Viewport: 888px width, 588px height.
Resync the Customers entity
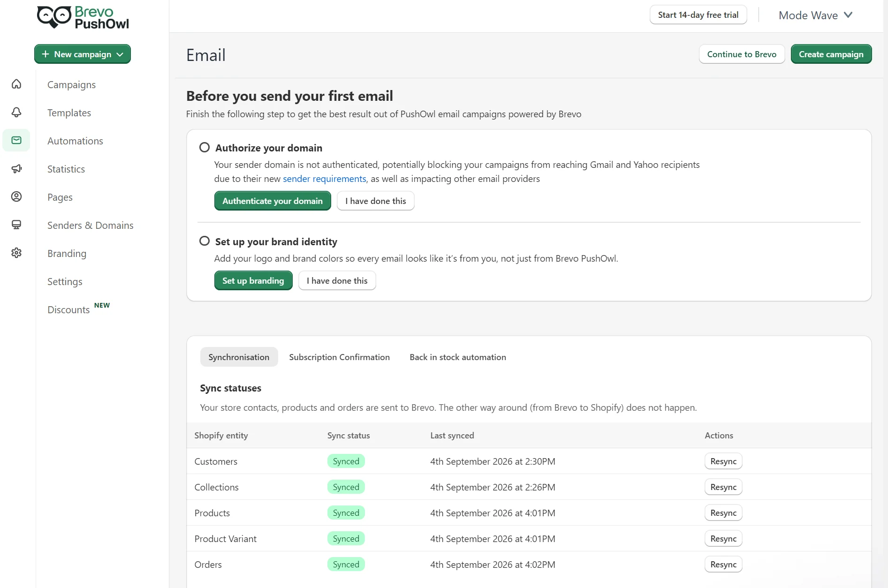click(723, 461)
